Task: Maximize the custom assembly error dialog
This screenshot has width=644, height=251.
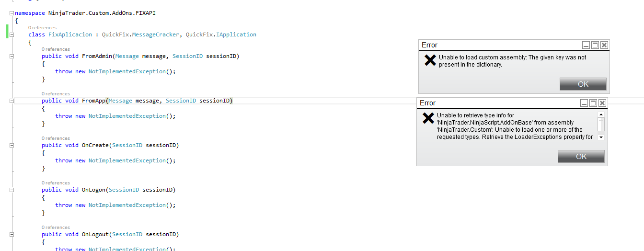Action: coord(595,45)
